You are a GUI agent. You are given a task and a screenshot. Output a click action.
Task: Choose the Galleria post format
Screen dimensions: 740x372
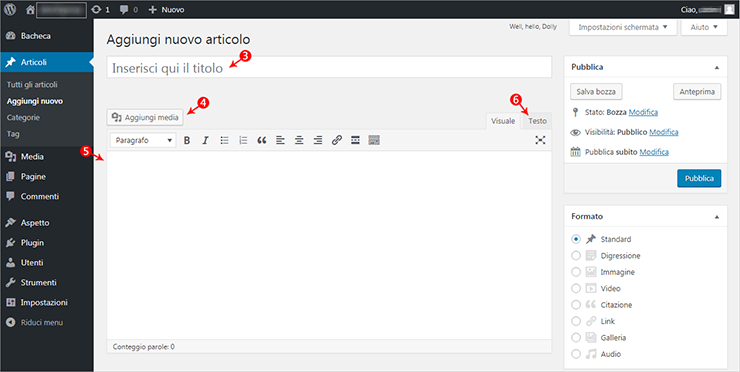(x=576, y=338)
